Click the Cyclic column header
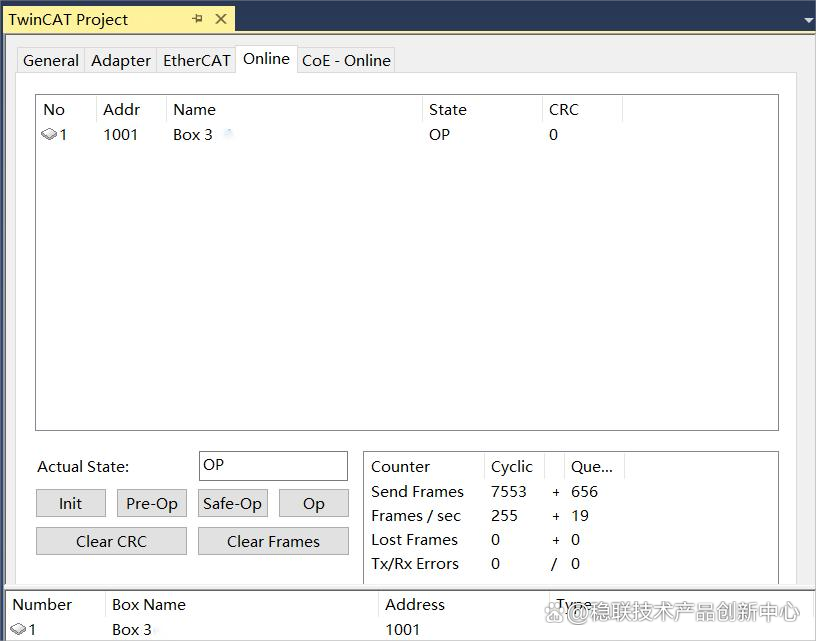 click(515, 466)
